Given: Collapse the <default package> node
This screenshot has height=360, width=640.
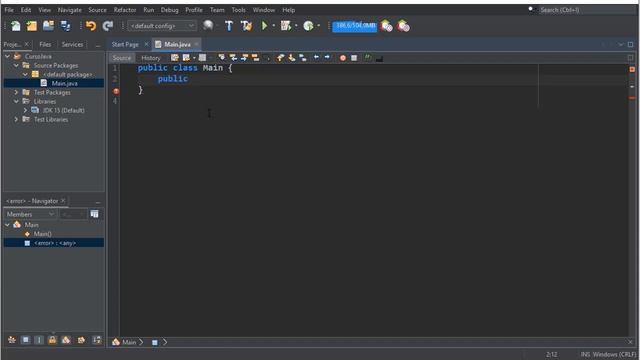Looking at the screenshot, I should pyautogui.click(x=25, y=74).
